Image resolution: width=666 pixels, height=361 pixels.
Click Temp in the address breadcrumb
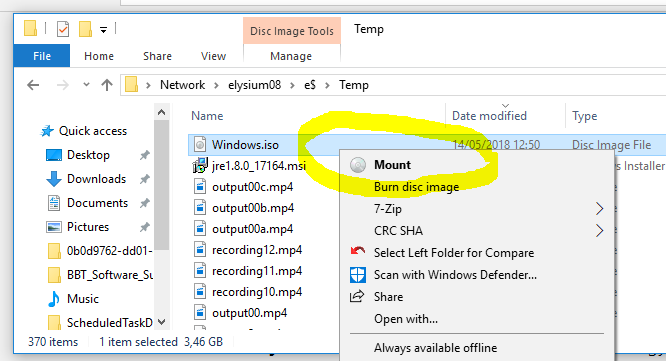pos(353,85)
